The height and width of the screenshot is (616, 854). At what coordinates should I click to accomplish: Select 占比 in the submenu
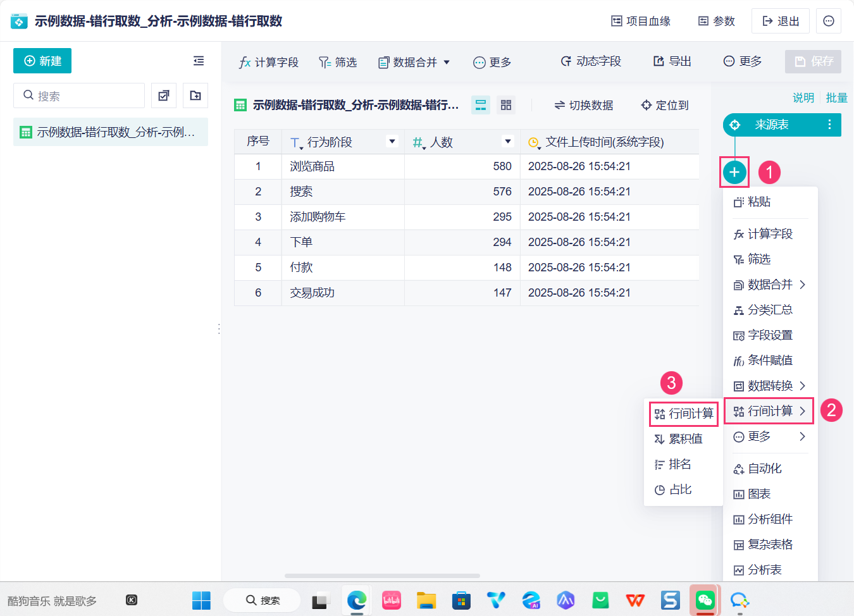pos(684,490)
